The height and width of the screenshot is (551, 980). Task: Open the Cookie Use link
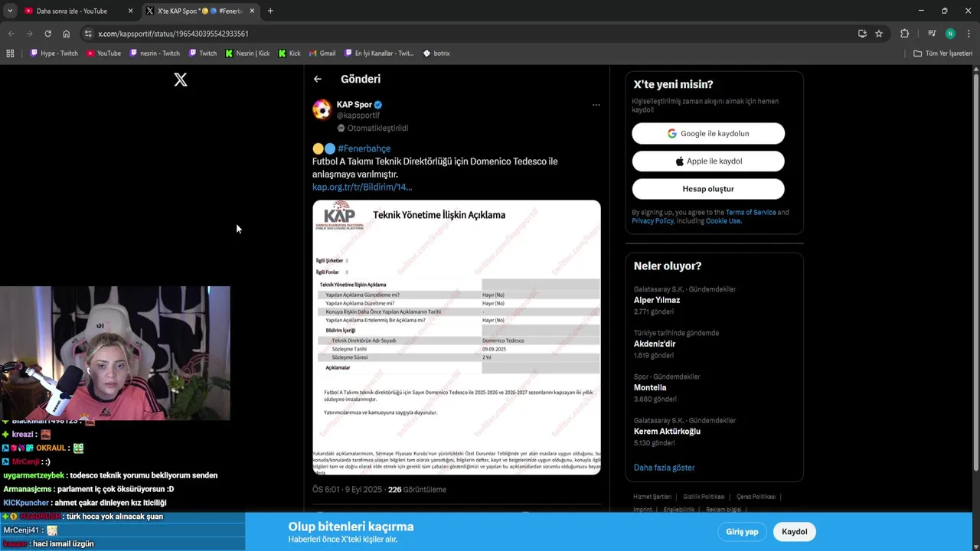724,220
